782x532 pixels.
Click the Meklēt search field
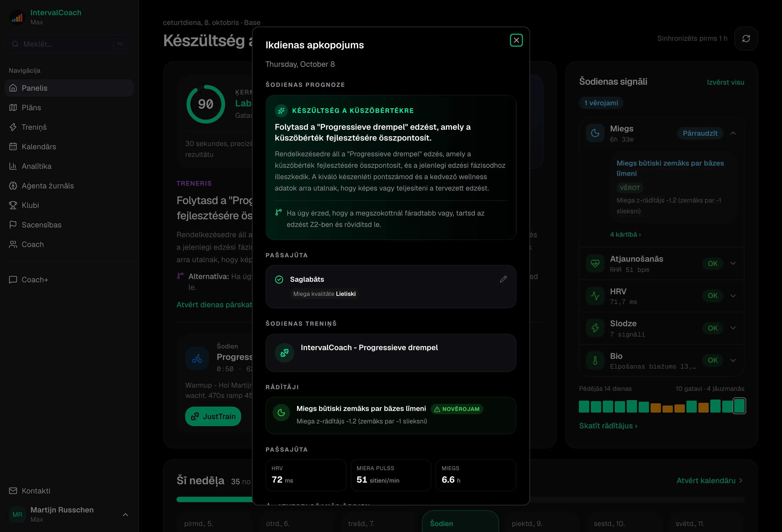pos(69,44)
